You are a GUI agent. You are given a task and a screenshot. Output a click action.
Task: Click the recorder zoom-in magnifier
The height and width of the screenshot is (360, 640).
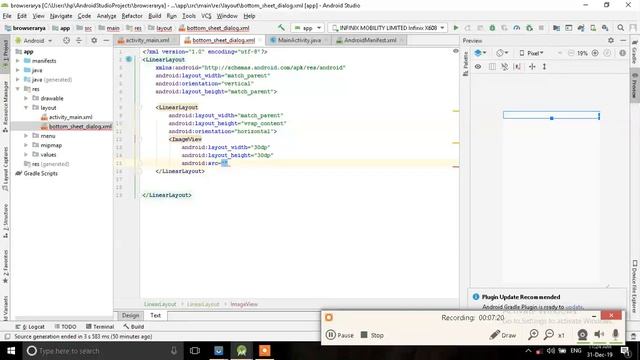533,335
